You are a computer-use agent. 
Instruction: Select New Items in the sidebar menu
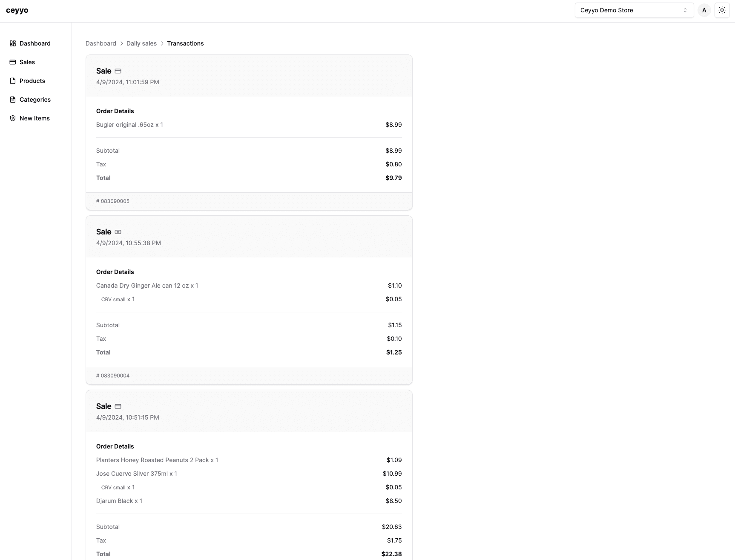click(x=34, y=118)
